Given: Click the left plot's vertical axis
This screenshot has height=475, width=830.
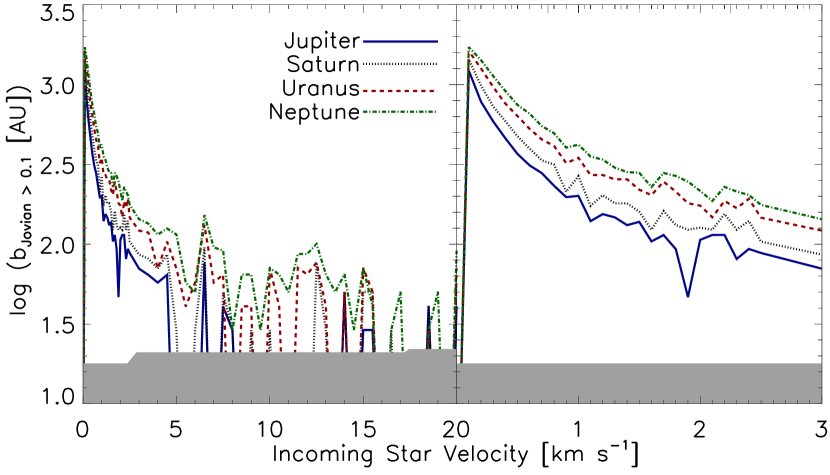Looking at the screenshot, I should click(x=82, y=200).
